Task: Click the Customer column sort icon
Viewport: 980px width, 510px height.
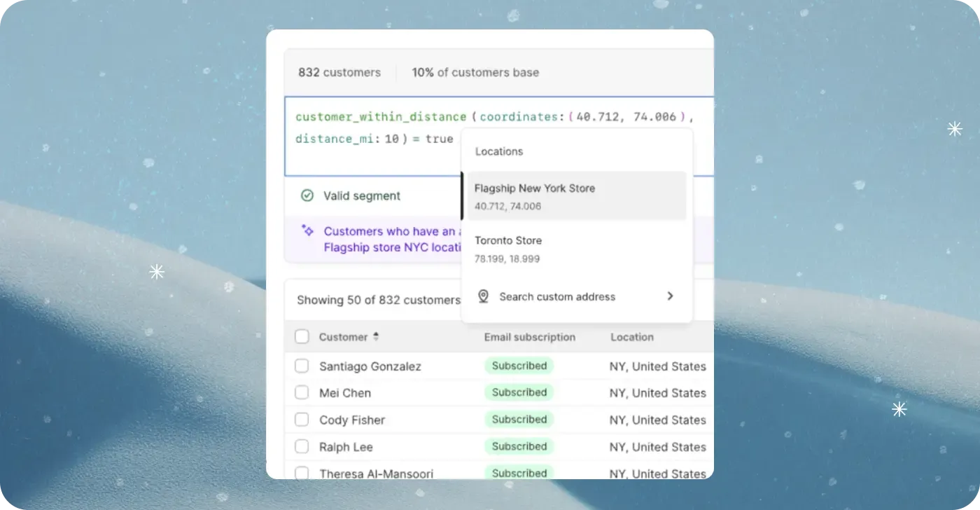Action: click(375, 337)
